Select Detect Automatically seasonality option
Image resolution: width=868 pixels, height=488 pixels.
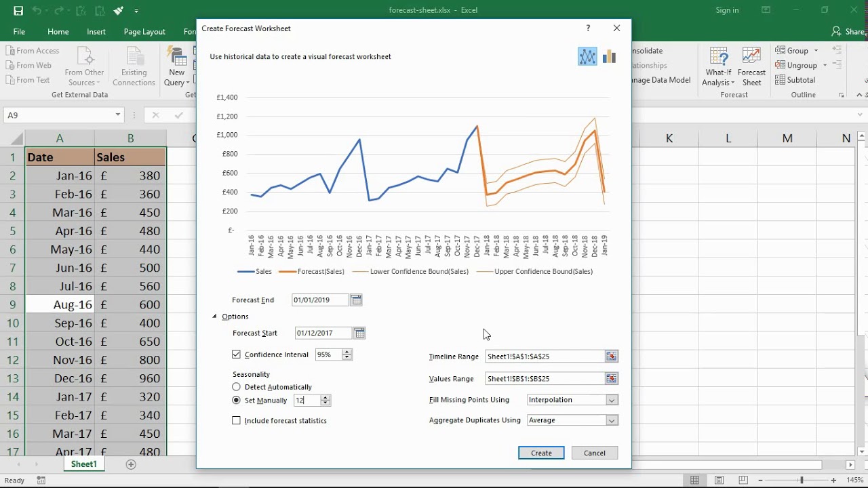[x=236, y=387]
